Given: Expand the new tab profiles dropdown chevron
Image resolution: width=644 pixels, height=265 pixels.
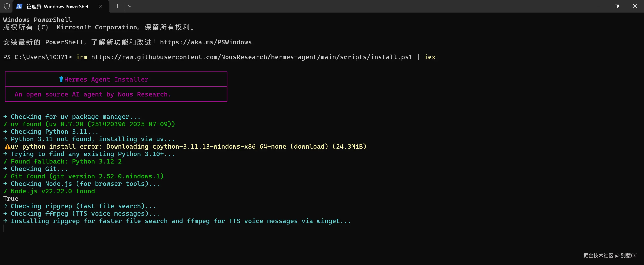Looking at the screenshot, I should click(x=129, y=6).
